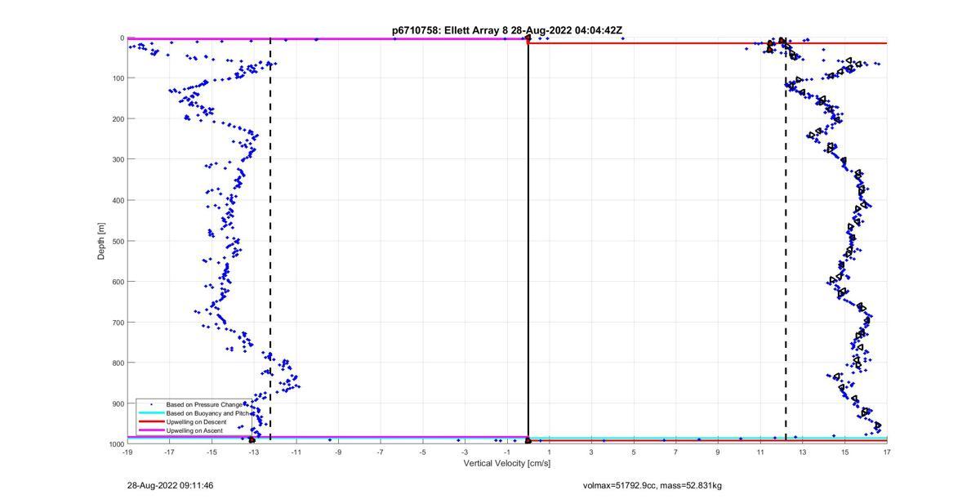Click depth axis tick label 500
Screen dimensions: 980x499
click(x=118, y=241)
